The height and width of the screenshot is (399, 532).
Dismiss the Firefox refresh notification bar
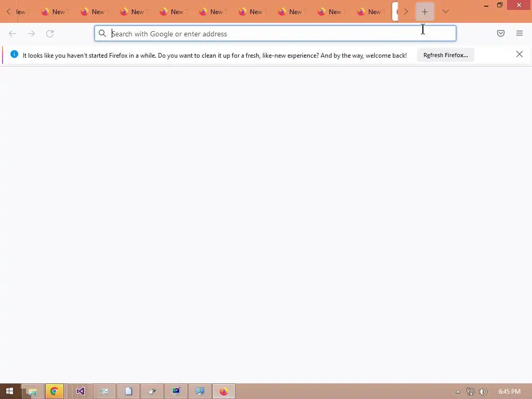point(519,54)
